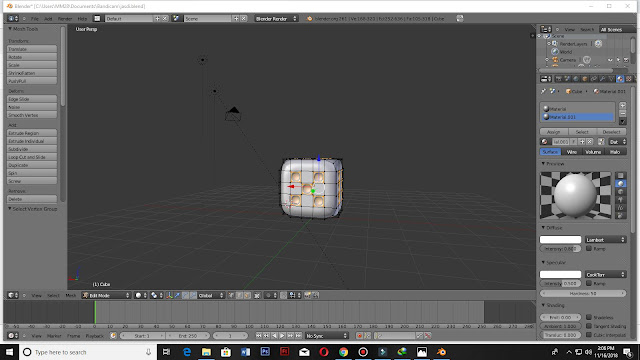Toggle Camera selectability arrow in outliner
Image resolution: width=640 pixels, height=360 pixels.
(618, 60)
